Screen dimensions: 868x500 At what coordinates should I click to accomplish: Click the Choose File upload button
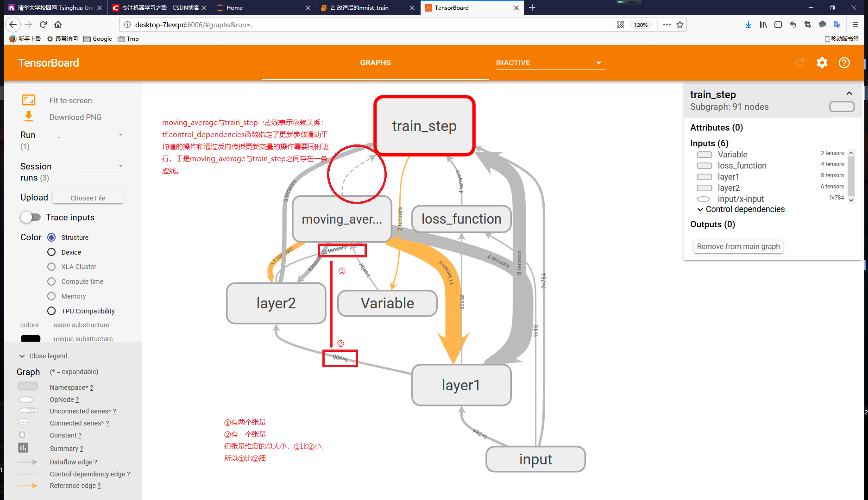coord(88,198)
